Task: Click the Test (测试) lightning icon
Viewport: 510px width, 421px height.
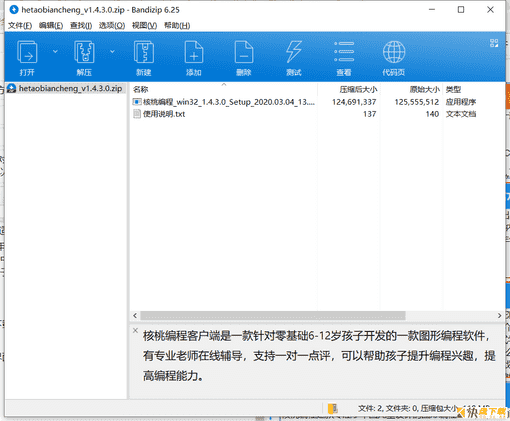Action: pyautogui.click(x=294, y=52)
